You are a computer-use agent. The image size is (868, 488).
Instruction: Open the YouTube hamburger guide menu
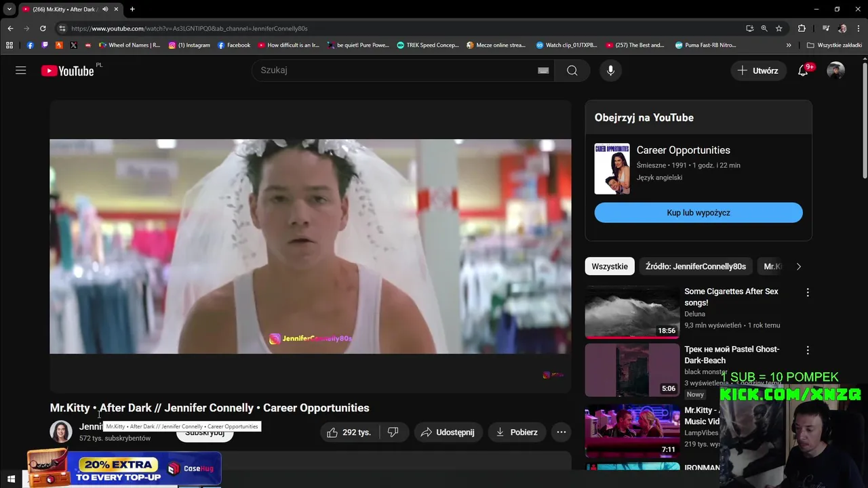[21, 70]
